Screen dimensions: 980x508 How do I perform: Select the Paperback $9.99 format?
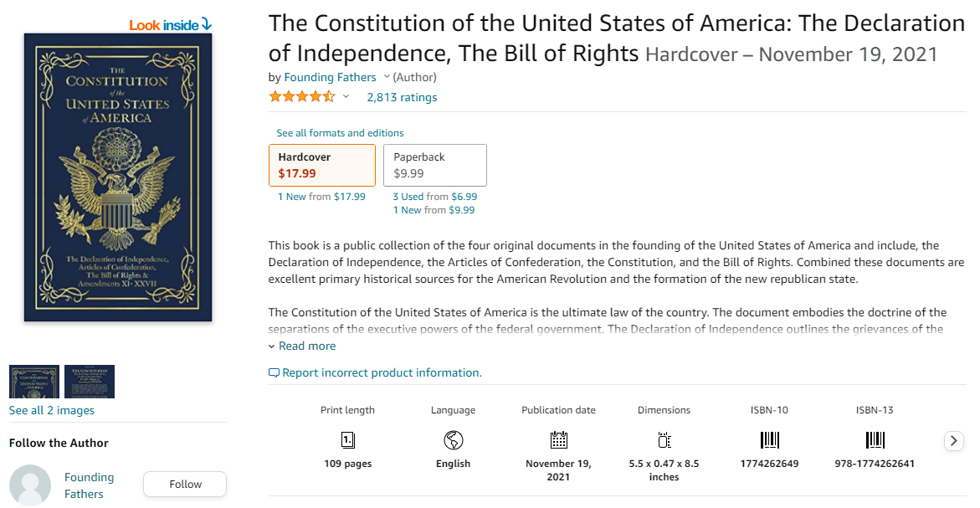(x=434, y=165)
